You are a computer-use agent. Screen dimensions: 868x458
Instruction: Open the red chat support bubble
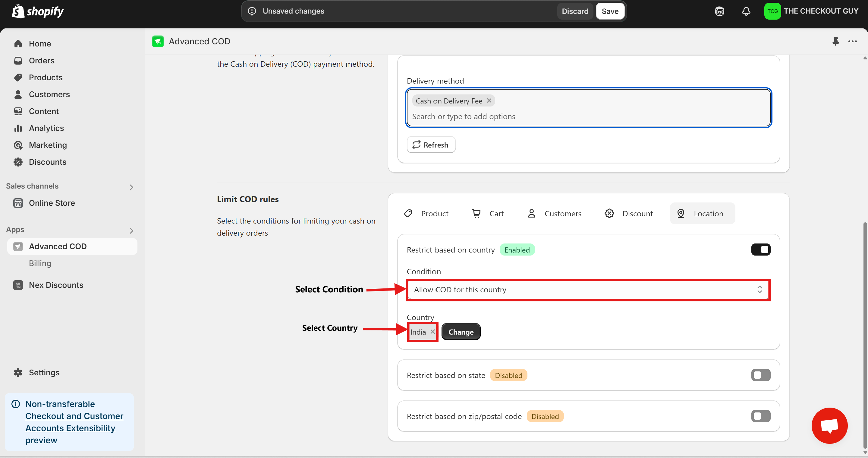(829, 425)
